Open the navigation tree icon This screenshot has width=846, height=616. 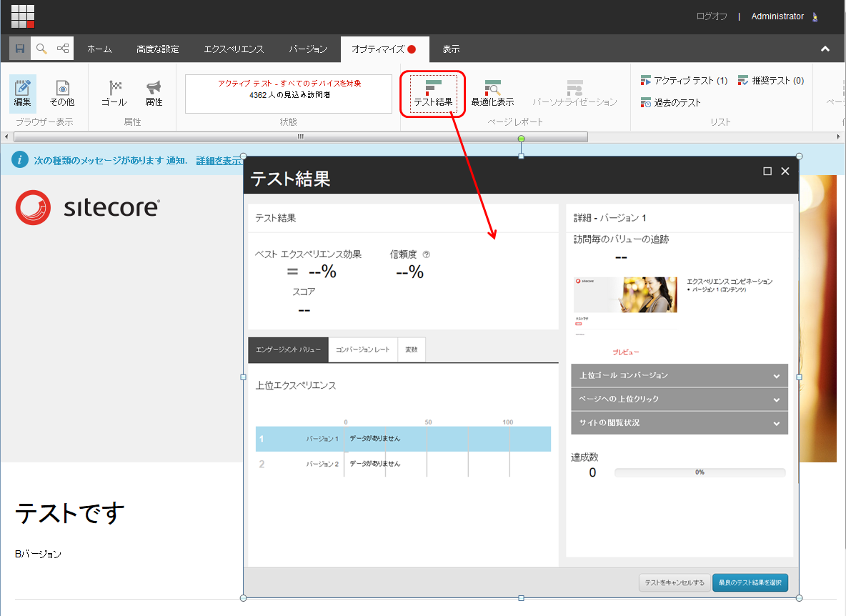pos(63,49)
